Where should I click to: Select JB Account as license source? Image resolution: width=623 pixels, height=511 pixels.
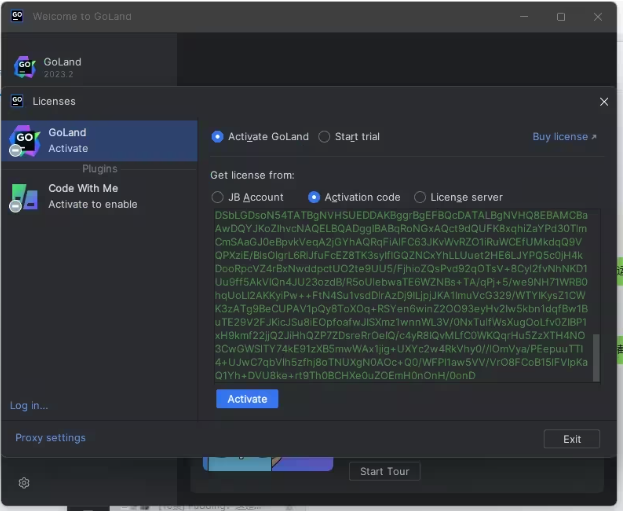tap(218, 197)
